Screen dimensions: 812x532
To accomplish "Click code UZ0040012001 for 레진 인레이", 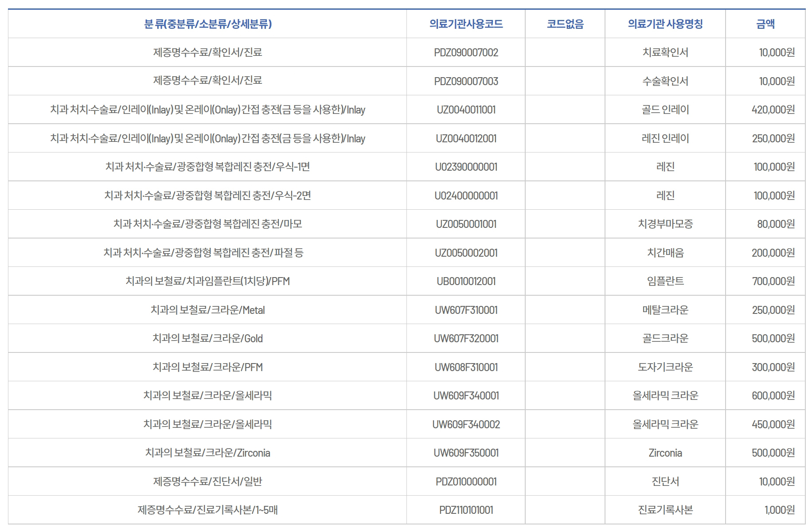I will click(x=466, y=139).
